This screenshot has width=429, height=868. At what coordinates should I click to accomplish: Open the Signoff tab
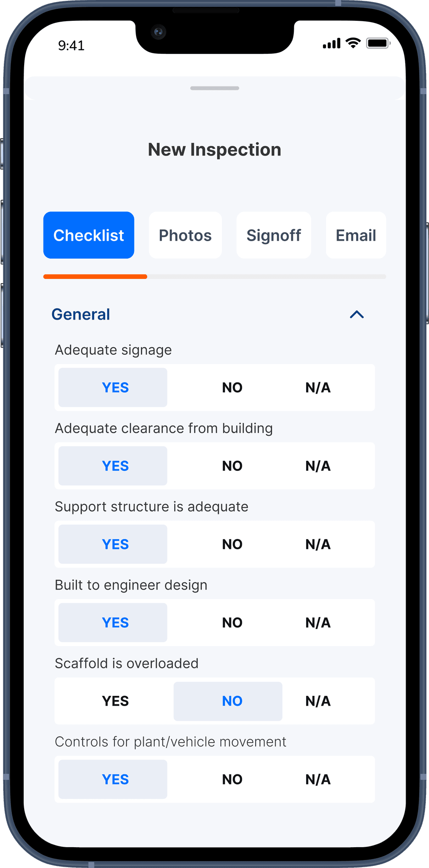[x=273, y=235]
